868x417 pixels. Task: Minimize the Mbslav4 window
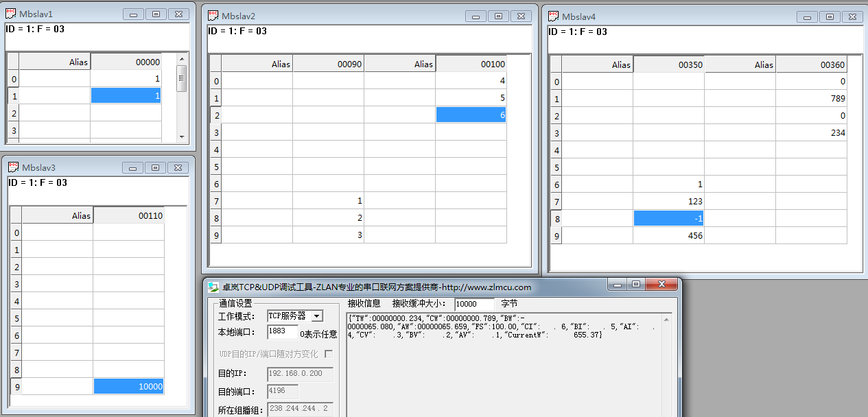pyautogui.click(x=807, y=16)
